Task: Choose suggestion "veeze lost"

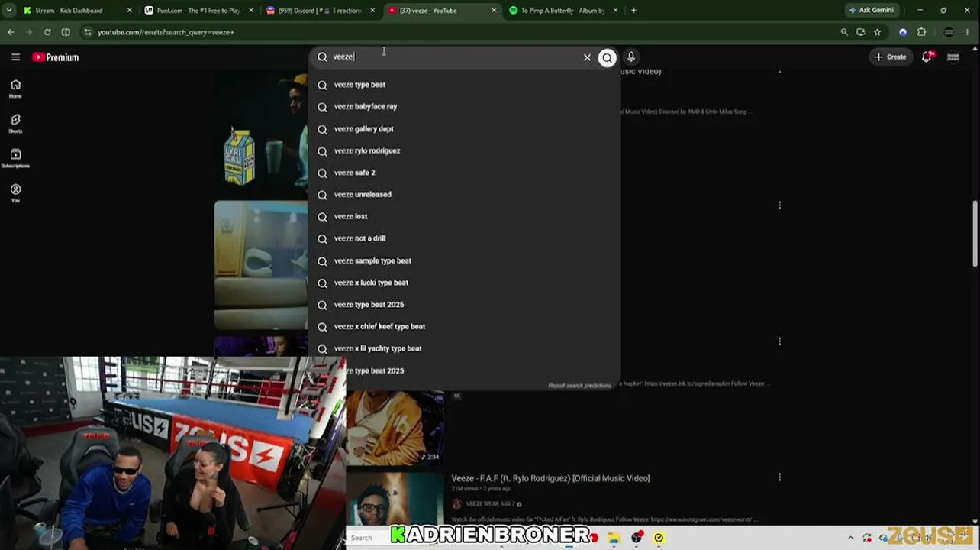Action: [x=464, y=217]
